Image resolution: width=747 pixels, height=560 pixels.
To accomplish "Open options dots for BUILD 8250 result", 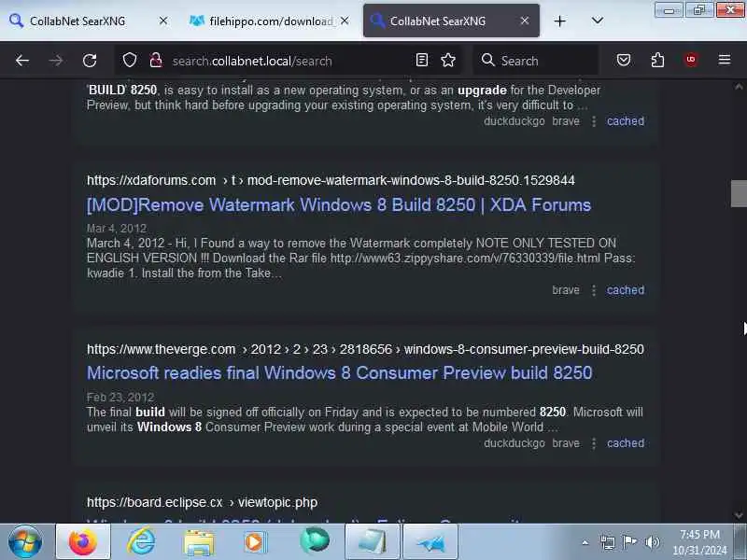I will click(594, 121).
